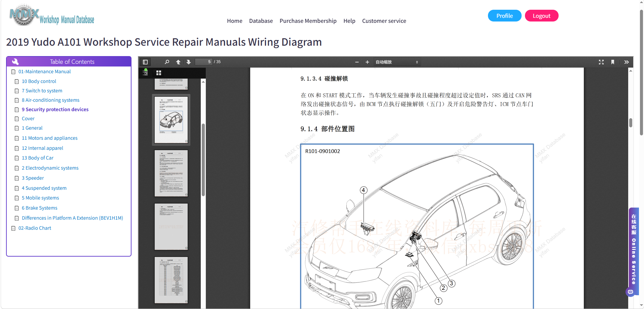Click the thumbnail panel scroll-up arrow
This screenshot has height=309, width=644.
coord(203,82)
